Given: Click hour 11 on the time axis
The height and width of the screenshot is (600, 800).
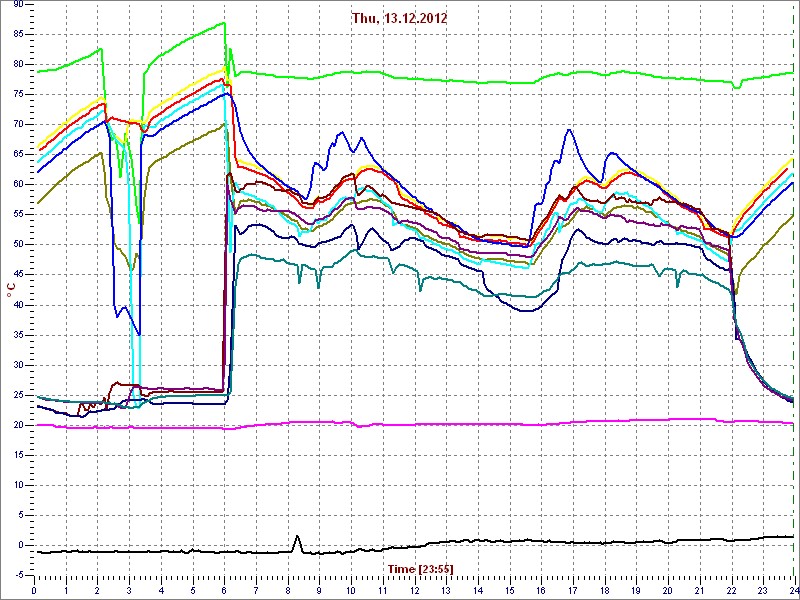Looking at the screenshot, I should click(x=383, y=590).
